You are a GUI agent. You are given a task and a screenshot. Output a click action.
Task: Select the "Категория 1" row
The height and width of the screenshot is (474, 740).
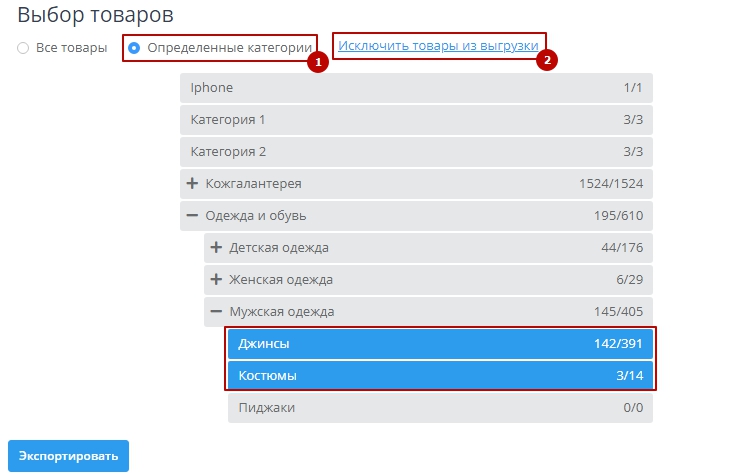[x=415, y=120]
